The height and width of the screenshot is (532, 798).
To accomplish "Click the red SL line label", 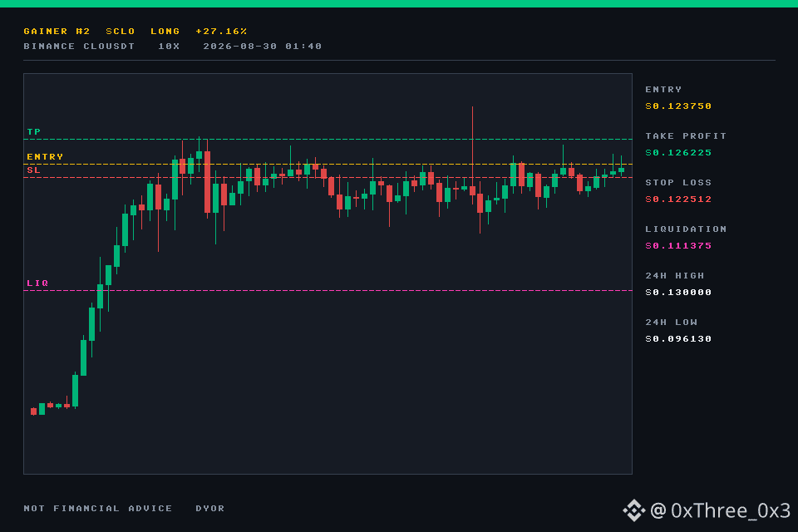I will pyautogui.click(x=33, y=170).
